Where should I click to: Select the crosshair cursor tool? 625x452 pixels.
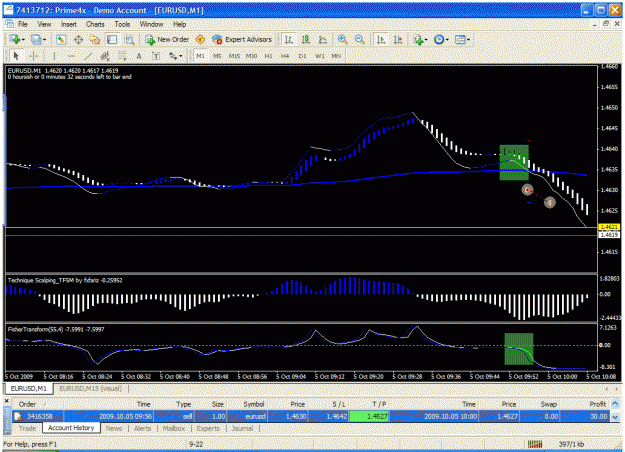[x=33, y=56]
